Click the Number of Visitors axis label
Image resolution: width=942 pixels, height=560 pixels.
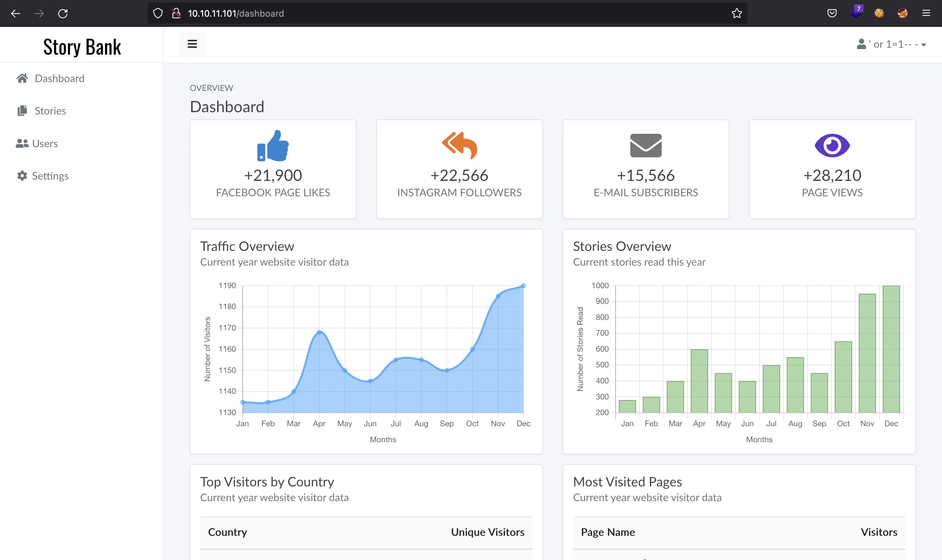pyautogui.click(x=207, y=349)
